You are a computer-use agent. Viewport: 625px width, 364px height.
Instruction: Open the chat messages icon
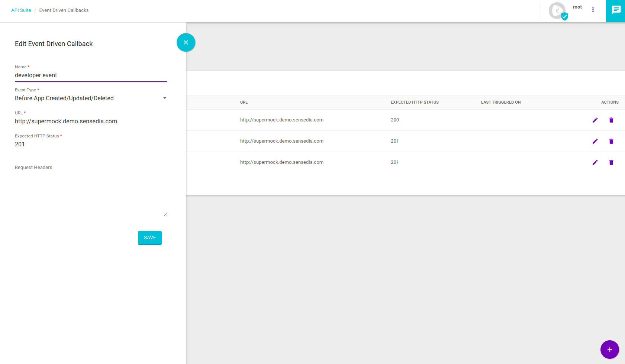click(616, 10)
